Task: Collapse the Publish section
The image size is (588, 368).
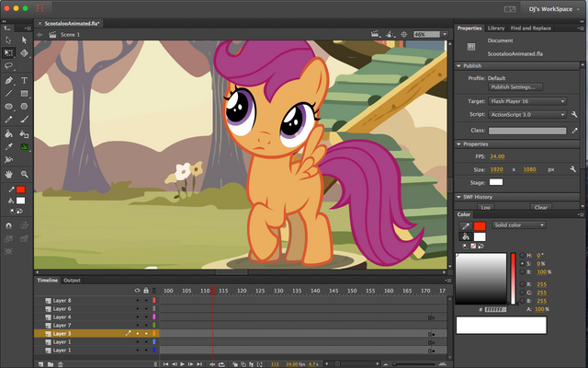Action: (x=458, y=65)
